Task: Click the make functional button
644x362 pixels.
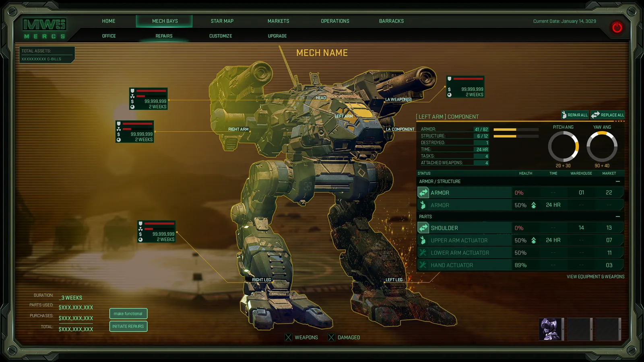Action: pos(128,314)
